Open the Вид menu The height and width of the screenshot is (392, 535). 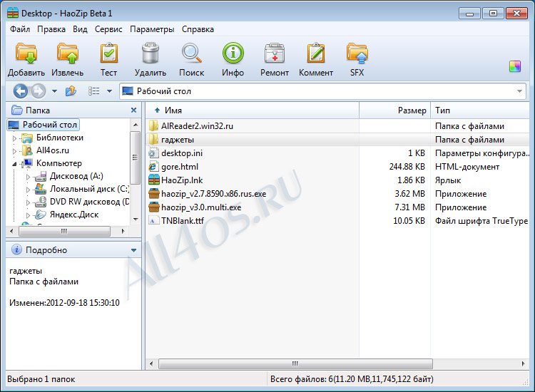point(80,29)
